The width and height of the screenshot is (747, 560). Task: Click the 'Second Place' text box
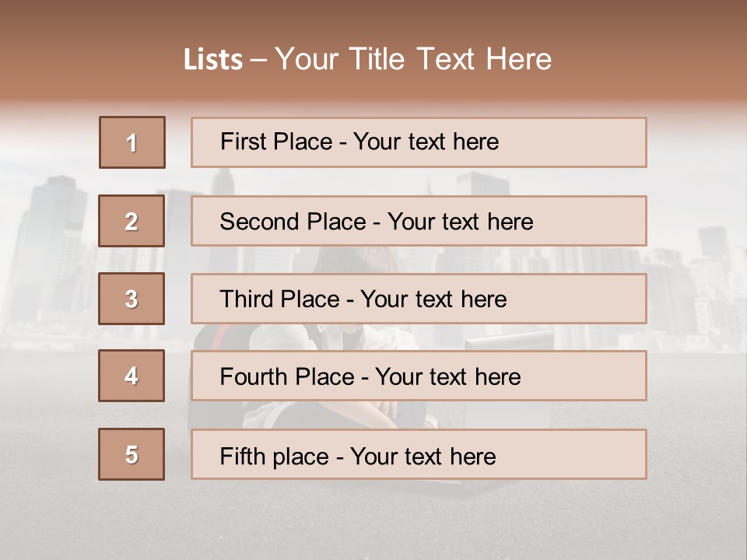(x=419, y=221)
